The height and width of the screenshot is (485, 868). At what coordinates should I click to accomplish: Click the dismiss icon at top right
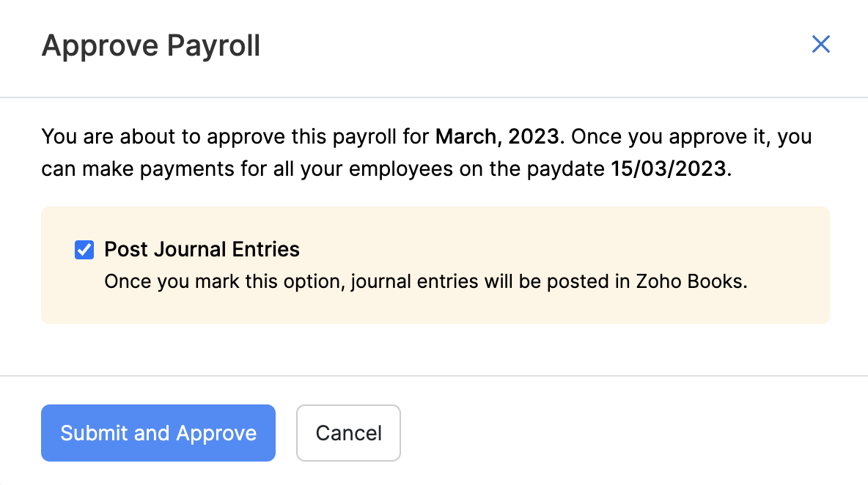tap(820, 45)
